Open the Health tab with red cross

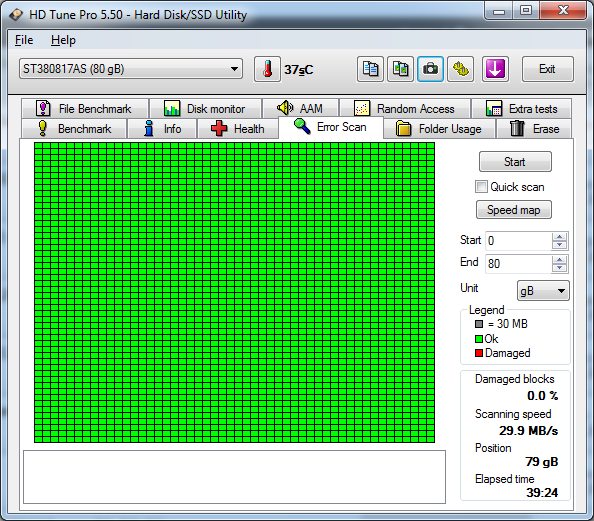click(238, 129)
